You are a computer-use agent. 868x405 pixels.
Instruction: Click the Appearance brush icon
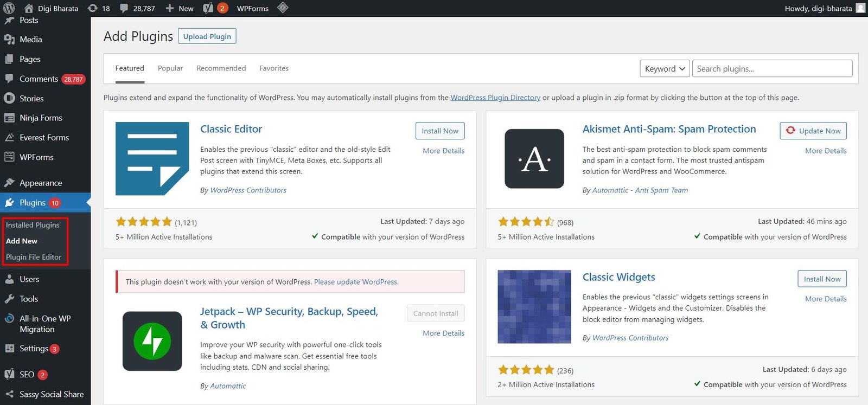tap(9, 183)
